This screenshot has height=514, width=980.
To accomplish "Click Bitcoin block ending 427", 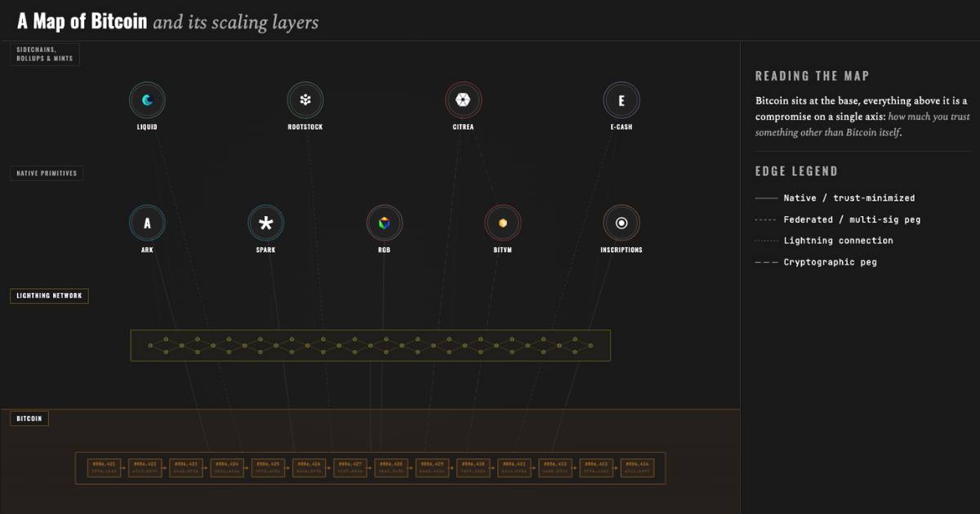I will 351,468.
